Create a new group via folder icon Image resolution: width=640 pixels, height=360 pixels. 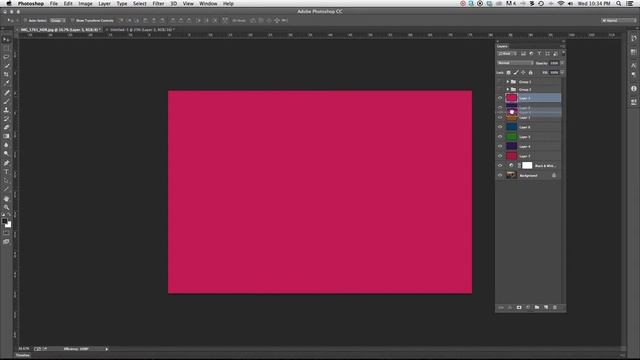pyautogui.click(x=537, y=307)
